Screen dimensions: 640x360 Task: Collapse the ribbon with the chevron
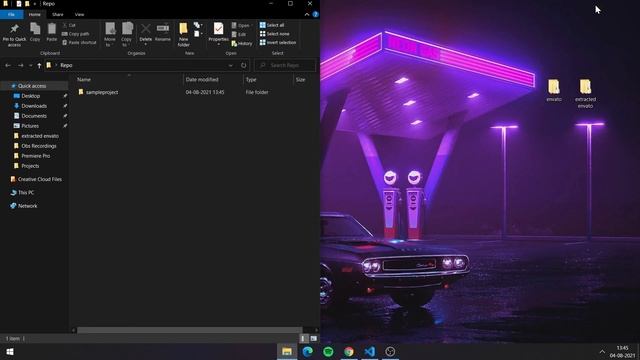pos(307,14)
